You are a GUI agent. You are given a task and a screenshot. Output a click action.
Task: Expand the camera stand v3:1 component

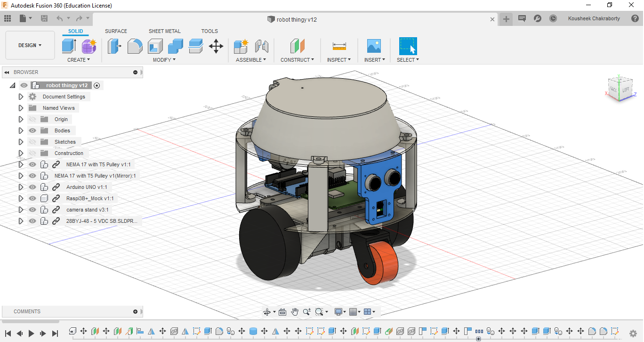[x=21, y=210]
